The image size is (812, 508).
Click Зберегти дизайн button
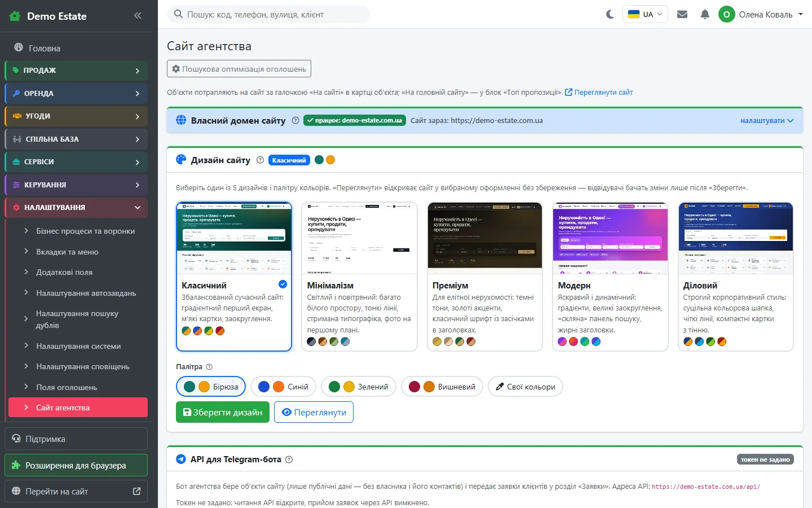(x=223, y=412)
